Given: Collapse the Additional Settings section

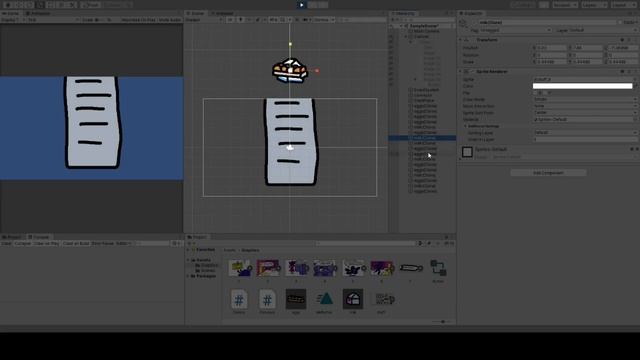Looking at the screenshot, I should click(466, 126).
